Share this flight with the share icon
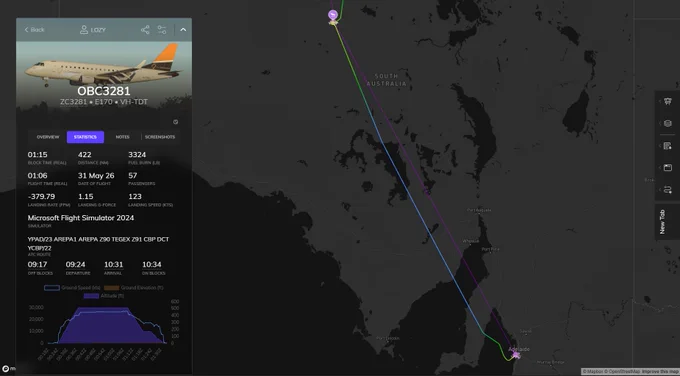This screenshot has height=376, width=680. [x=145, y=29]
